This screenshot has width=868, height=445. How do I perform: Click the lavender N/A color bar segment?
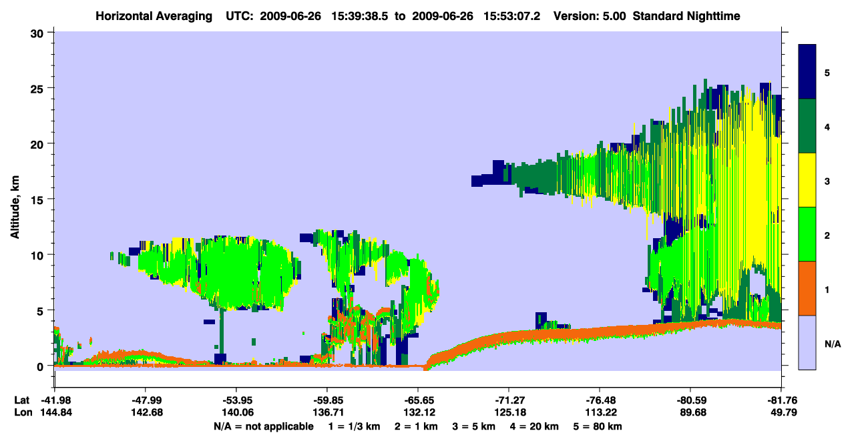click(x=807, y=342)
